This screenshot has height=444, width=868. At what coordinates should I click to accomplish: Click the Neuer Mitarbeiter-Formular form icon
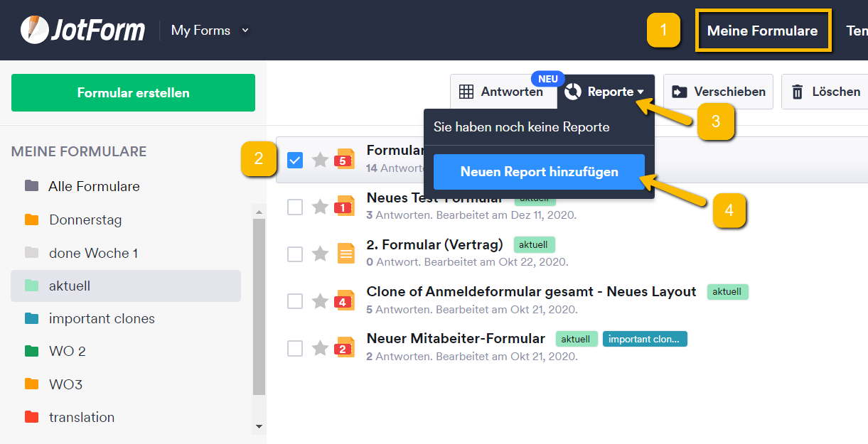(345, 347)
